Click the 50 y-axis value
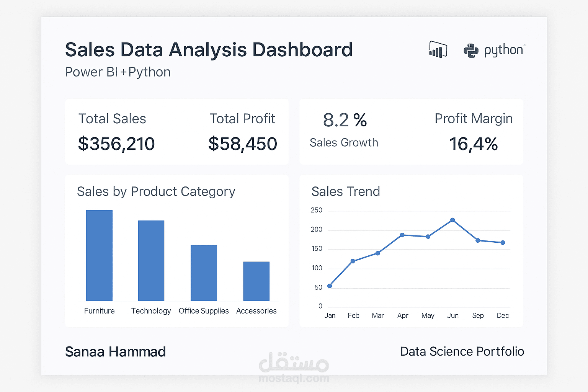Image resolution: width=588 pixels, height=392 pixels. [318, 287]
